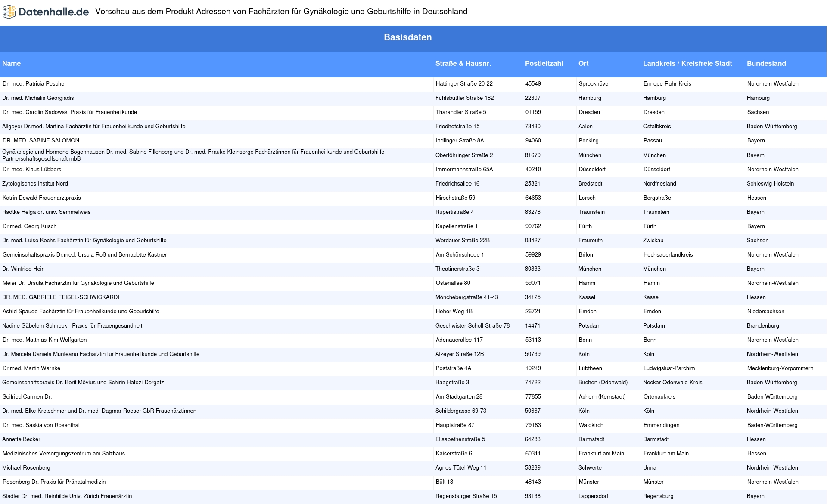Click the Gynäkologie und Hormone Bogenhausen entry

(193, 155)
